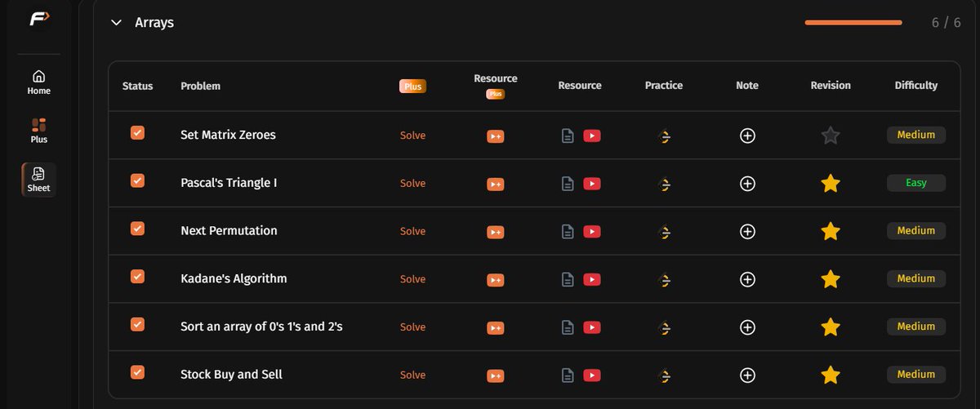Open Plus video resource for Pascal's Triangle I
Screen dimensions: 980x409
(x=495, y=184)
